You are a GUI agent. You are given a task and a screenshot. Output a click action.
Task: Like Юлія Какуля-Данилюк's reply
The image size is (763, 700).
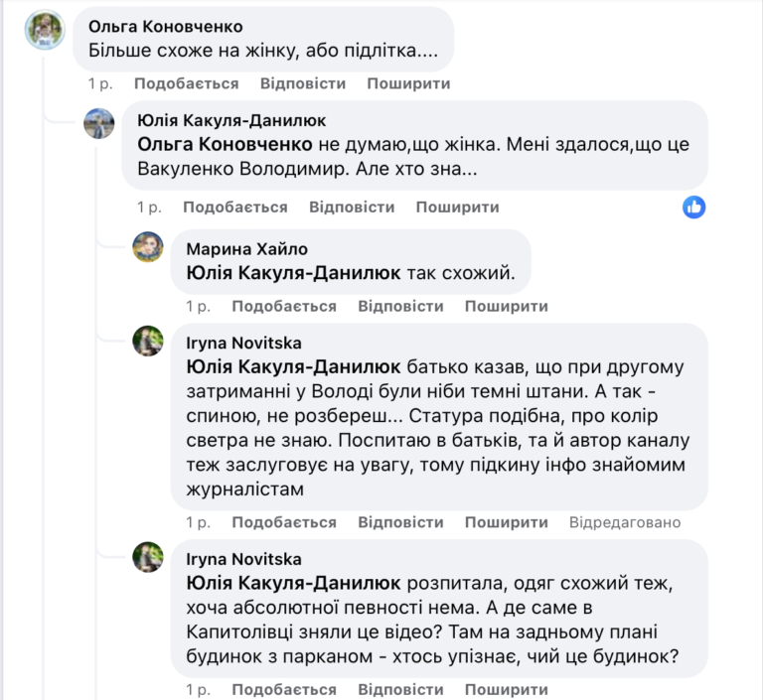tap(235, 208)
